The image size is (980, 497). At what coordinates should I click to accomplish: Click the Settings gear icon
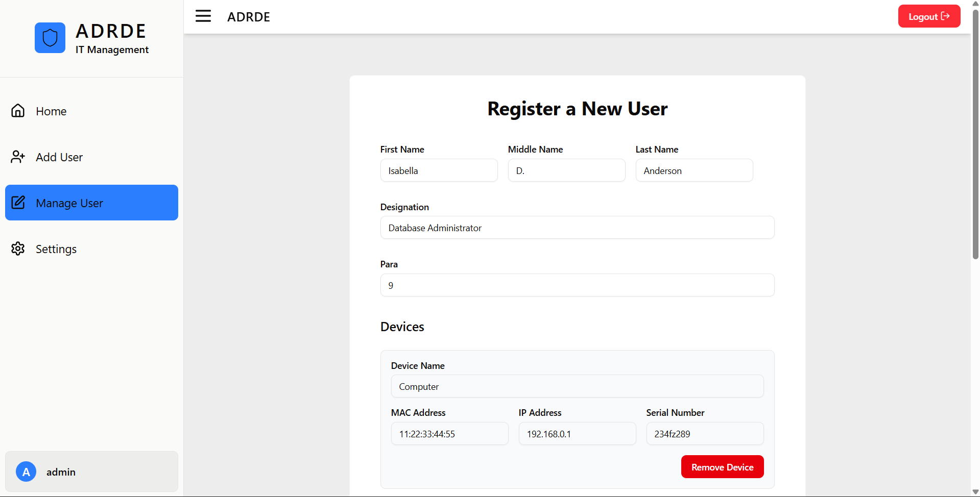[18, 248]
